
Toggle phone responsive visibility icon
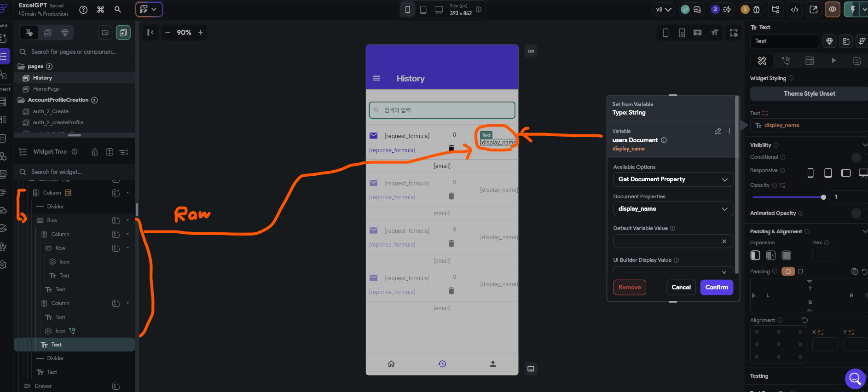[x=810, y=173]
